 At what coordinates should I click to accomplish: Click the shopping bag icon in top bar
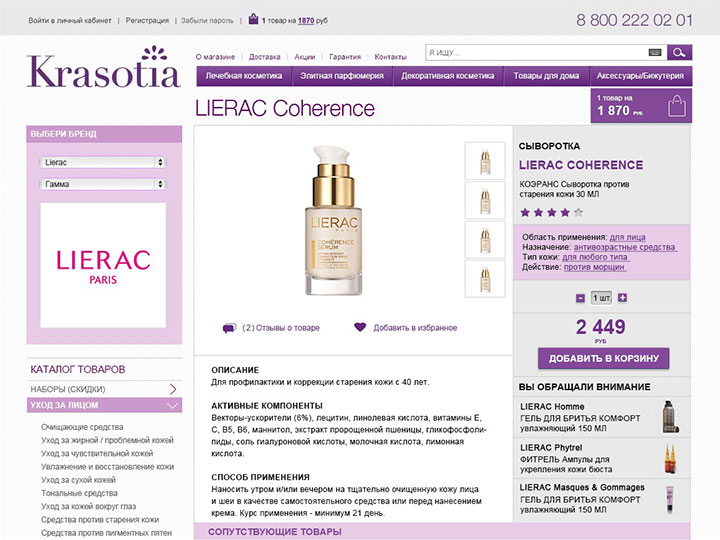pos(253,19)
